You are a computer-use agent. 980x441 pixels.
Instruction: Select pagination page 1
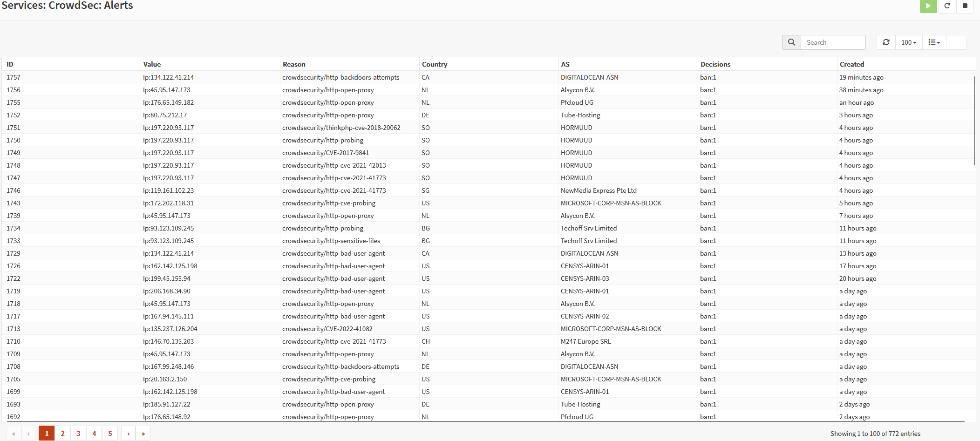pyautogui.click(x=47, y=434)
